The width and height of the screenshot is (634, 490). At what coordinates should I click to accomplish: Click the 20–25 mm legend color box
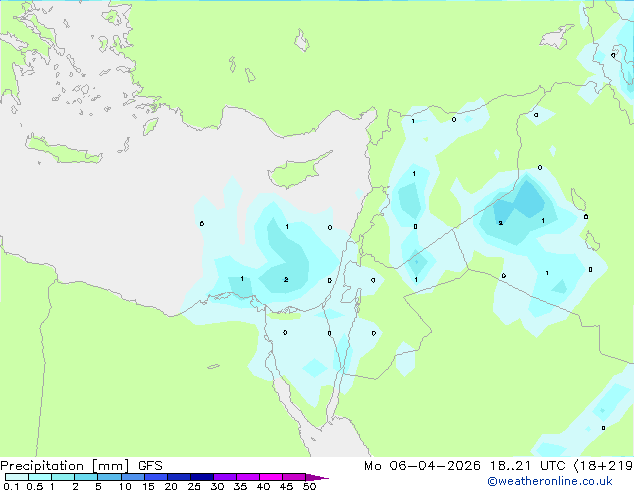[x=178, y=477]
